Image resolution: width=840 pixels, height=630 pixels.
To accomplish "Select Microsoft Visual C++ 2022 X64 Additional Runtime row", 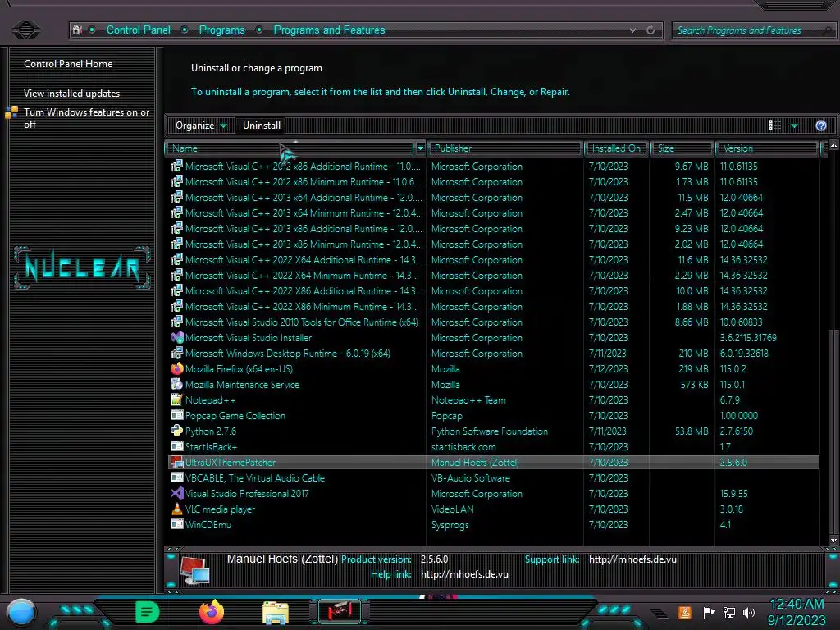I will coord(493,260).
